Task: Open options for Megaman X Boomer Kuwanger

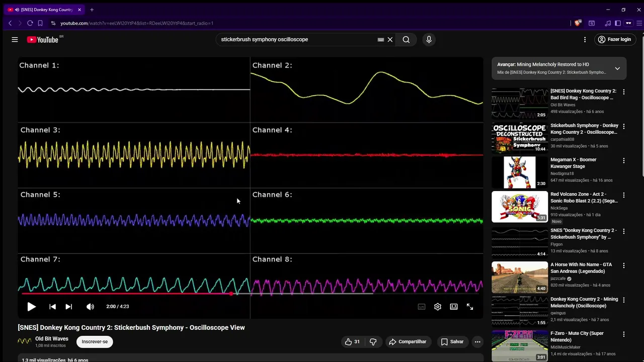Action: click(624, 160)
